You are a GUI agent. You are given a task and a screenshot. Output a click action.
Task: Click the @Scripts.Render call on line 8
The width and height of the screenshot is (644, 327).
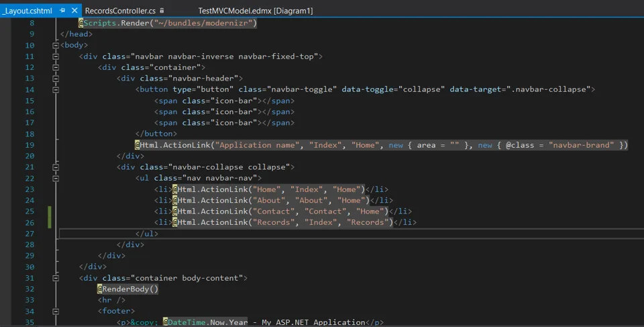click(168, 23)
